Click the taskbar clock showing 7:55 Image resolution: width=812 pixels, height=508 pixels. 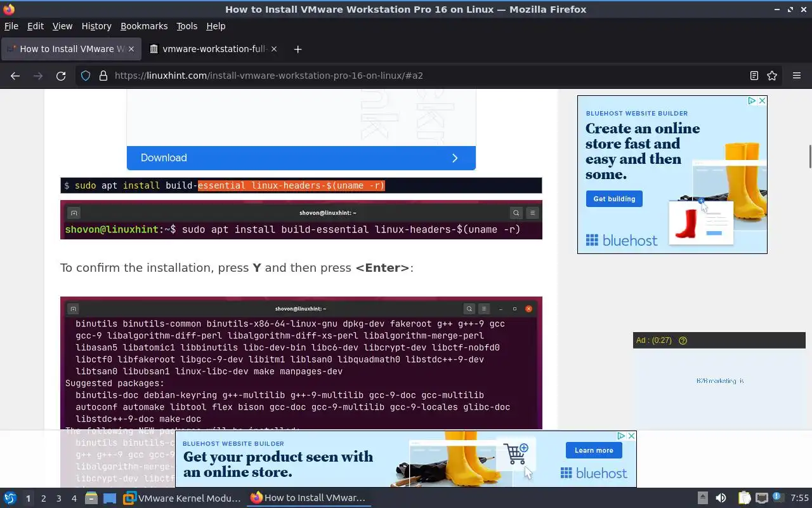point(799,498)
